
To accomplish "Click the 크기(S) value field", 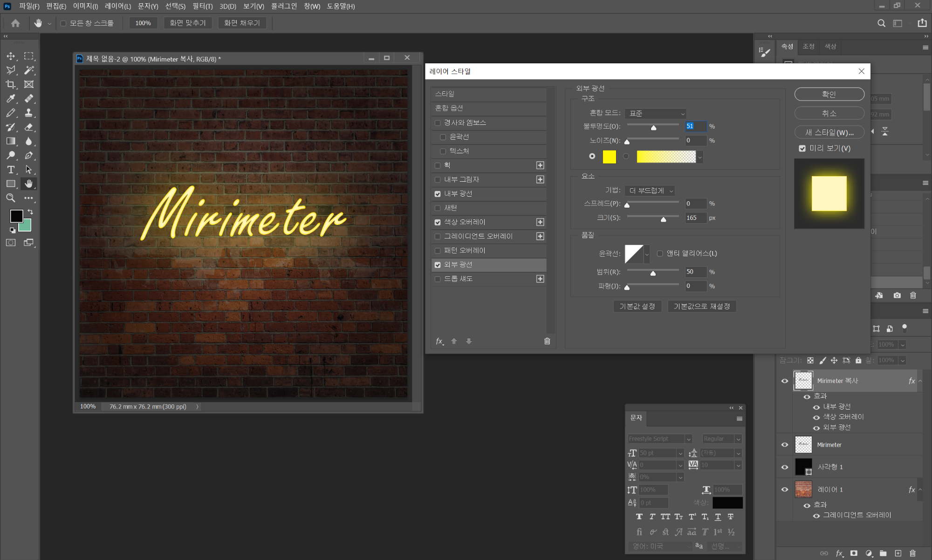I will tap(695, 218).
